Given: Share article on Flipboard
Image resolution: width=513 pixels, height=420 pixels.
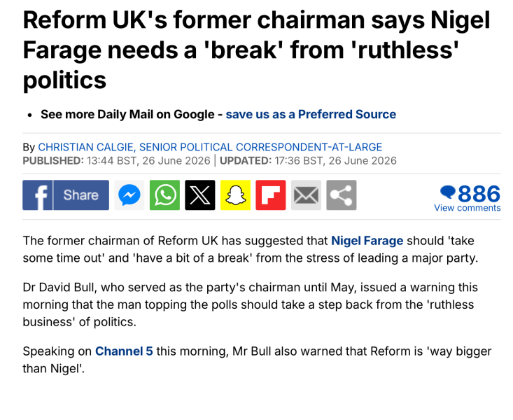Looking at the screenshot, I should click(x=271, y=195).
